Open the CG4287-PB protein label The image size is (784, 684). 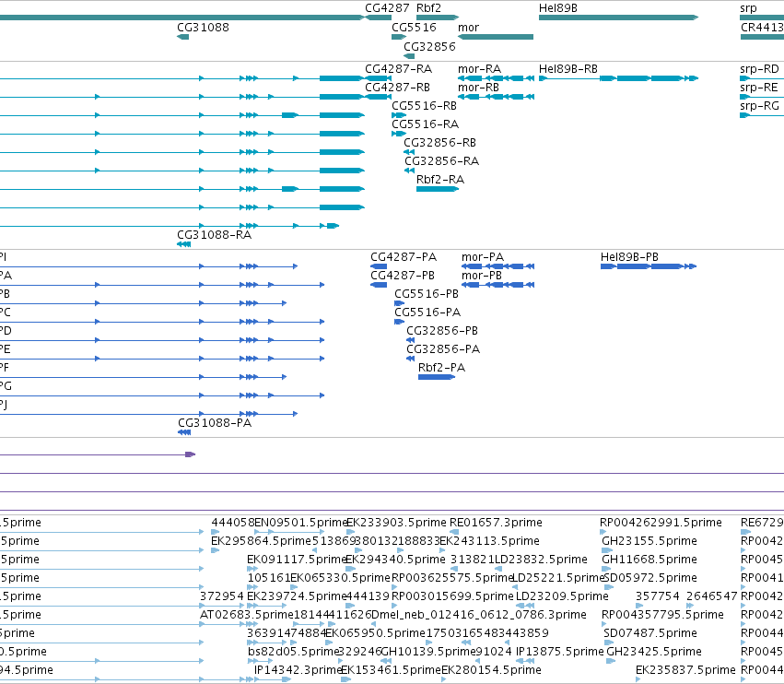click(402, 276)
